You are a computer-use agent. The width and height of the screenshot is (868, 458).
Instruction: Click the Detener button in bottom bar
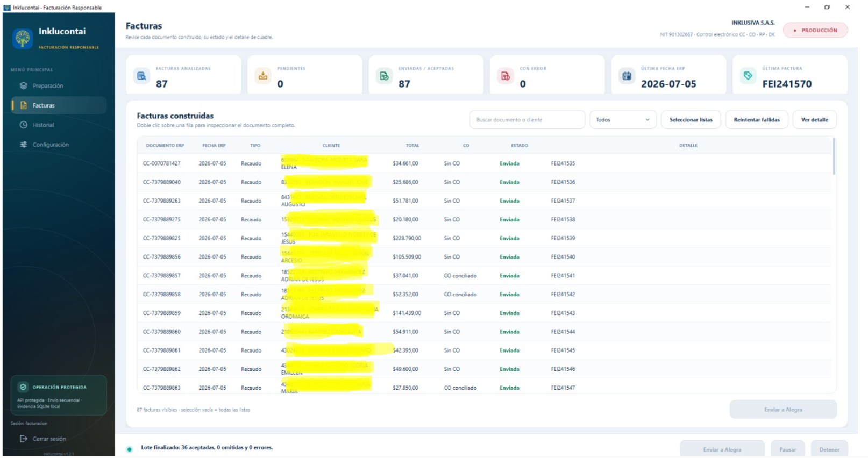829,449
